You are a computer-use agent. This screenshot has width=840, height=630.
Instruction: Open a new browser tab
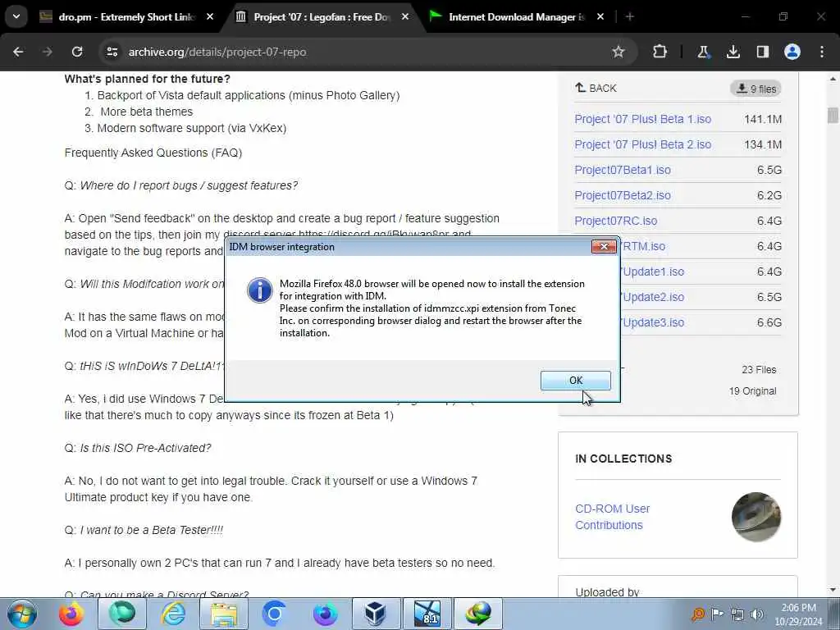click(x=629, y=17)
